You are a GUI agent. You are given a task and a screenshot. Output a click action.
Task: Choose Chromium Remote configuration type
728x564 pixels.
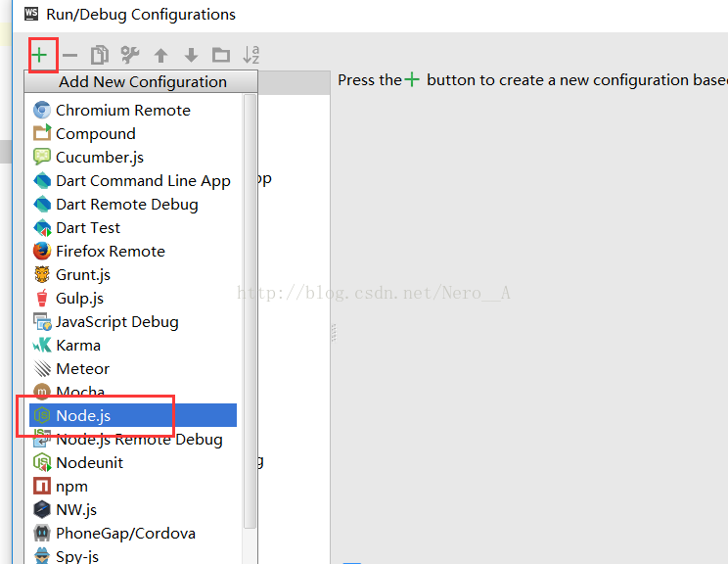[x=135, y=110]
